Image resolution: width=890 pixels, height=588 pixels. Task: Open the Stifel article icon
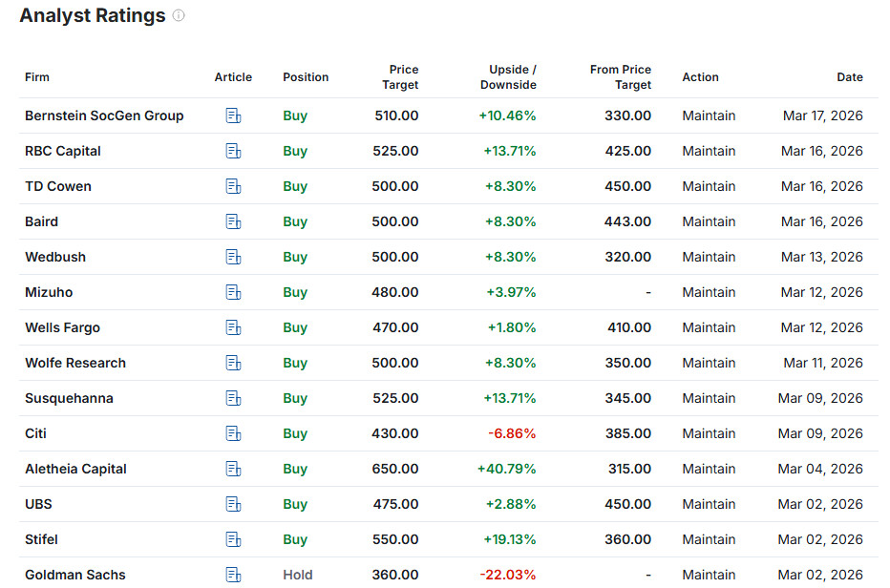point(233,539)
